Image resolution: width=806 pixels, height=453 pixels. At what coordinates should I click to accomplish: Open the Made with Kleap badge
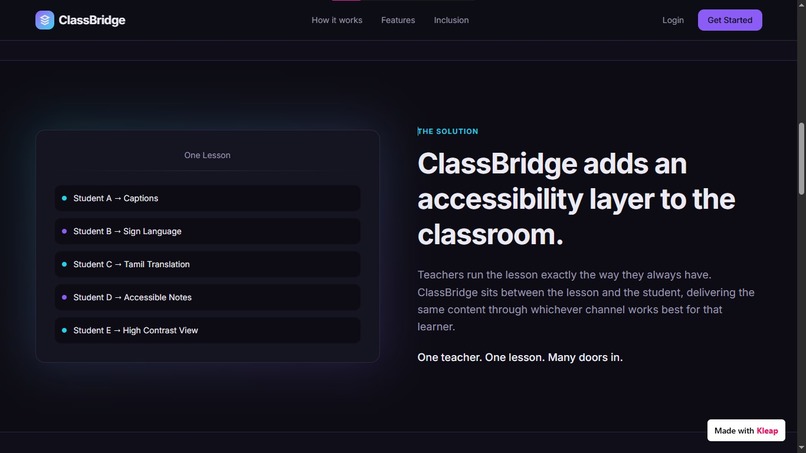pyautogui.click(x=746, y=430)
